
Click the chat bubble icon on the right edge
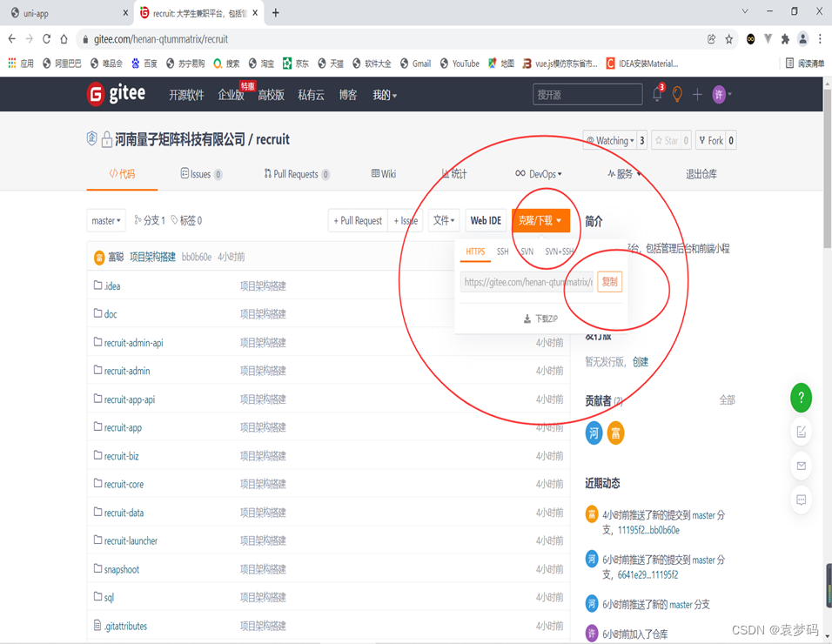(x=801, y=499)
